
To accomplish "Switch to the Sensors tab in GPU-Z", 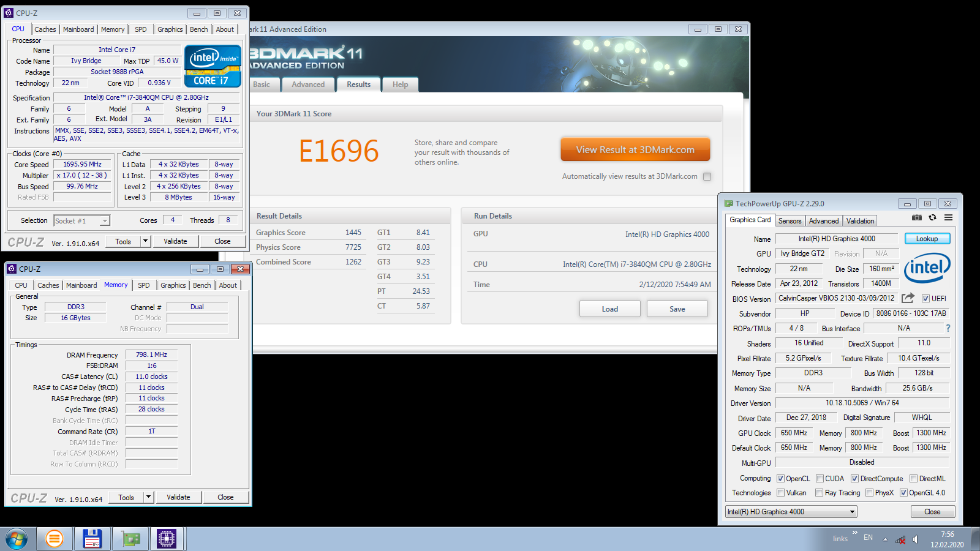I will point(790,221).
